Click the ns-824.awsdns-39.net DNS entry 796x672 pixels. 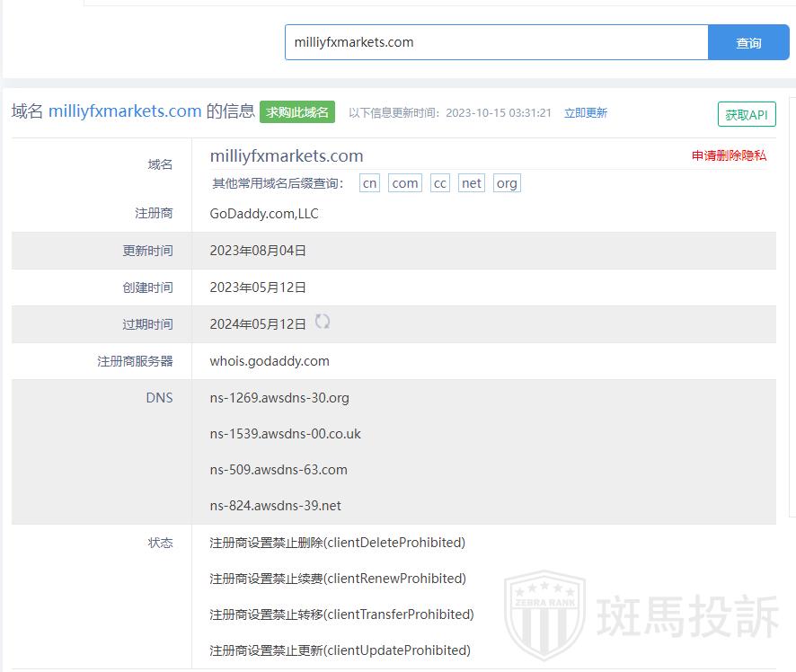pyautogui.click(x=275, y=506)
